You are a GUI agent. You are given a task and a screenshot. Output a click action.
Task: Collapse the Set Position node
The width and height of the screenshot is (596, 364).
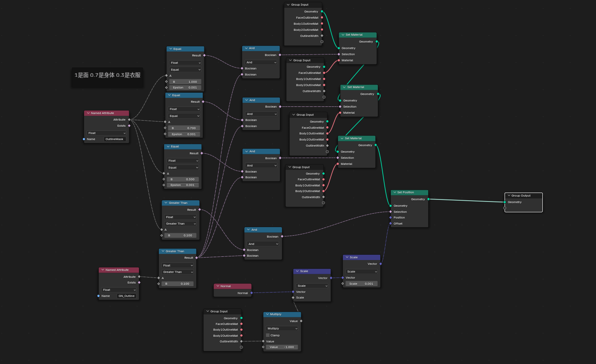coord(394,192)
